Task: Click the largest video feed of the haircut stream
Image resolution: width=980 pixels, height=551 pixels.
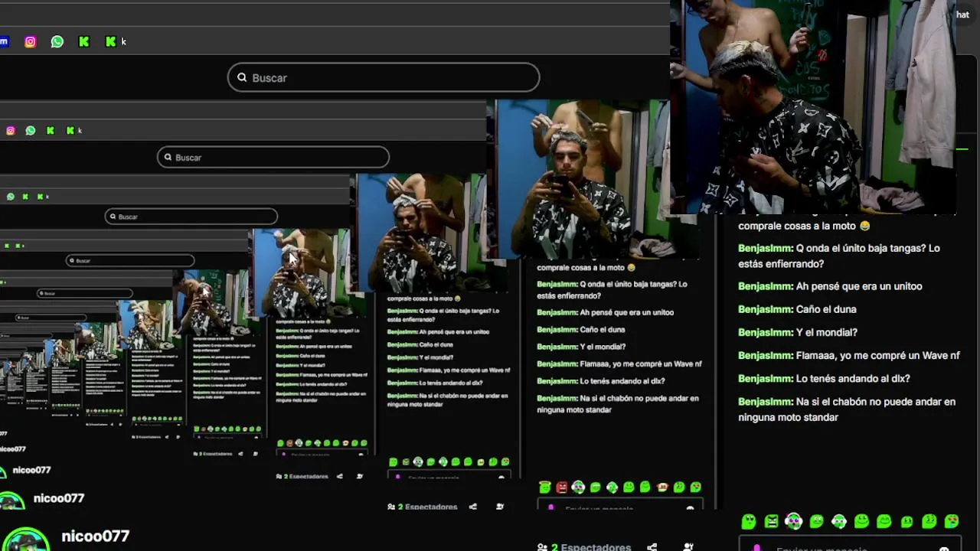Action: (x=813, y=107)
